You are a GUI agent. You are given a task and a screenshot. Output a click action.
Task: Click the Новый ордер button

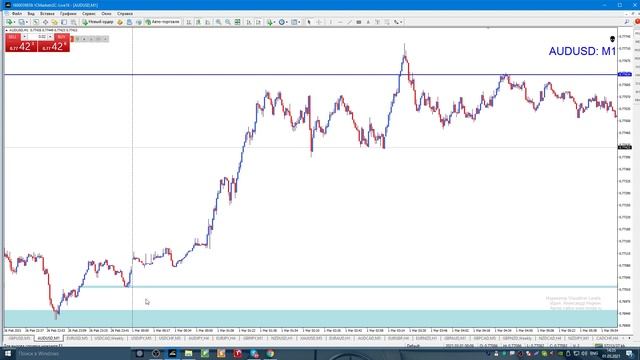coord(98,22)
